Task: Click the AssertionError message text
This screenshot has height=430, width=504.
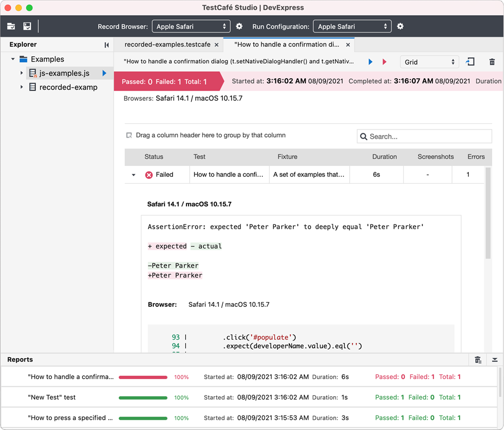Action: (286, 227)
